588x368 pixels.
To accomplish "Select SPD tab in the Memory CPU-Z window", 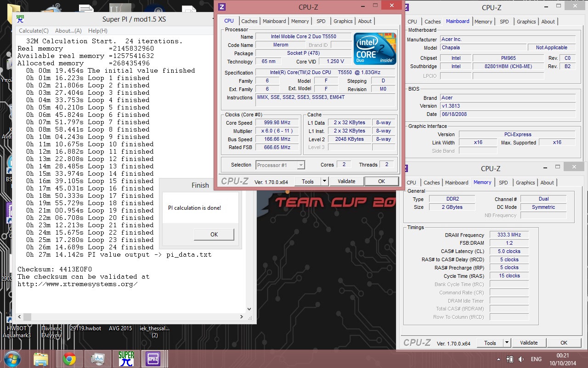I will pos(503,183).
